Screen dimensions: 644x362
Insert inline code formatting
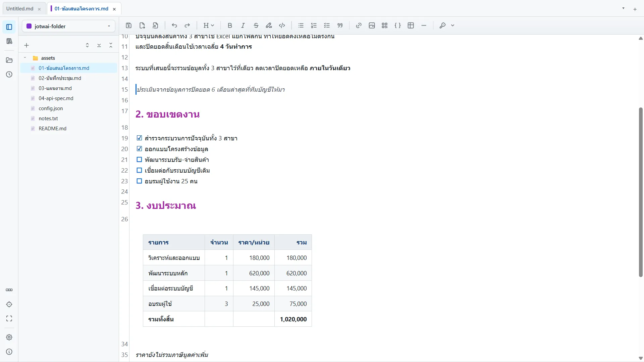click(x=282, y=26)
